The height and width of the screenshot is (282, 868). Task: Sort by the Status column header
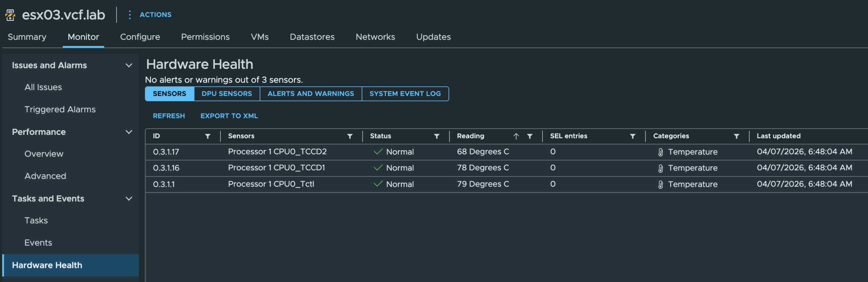[x=380, y=136]
